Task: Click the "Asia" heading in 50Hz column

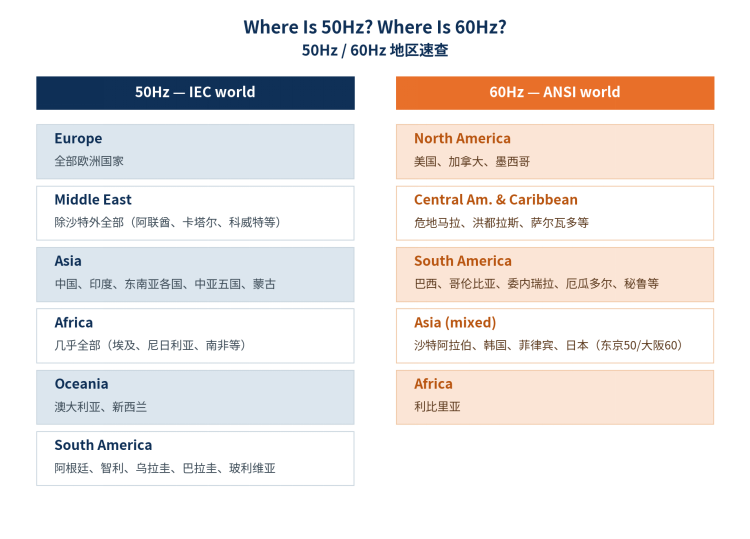Action: click(68, 261)
